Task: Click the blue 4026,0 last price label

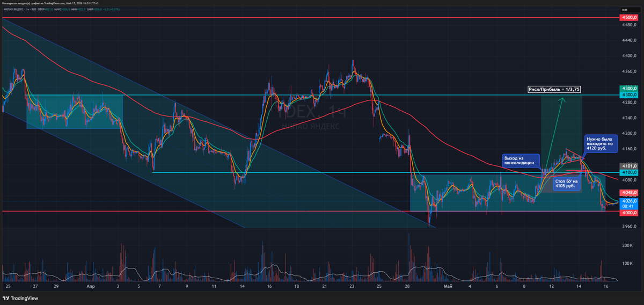Action: tap(628, 201)
